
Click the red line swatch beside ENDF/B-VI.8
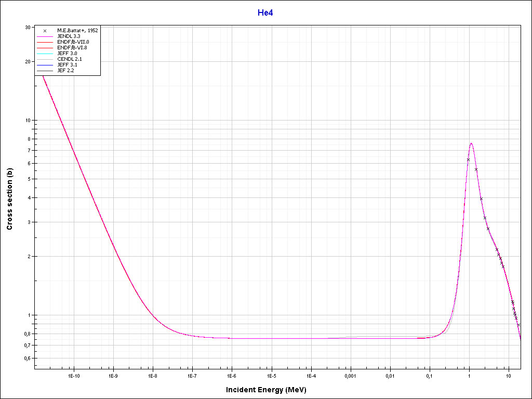45,48
